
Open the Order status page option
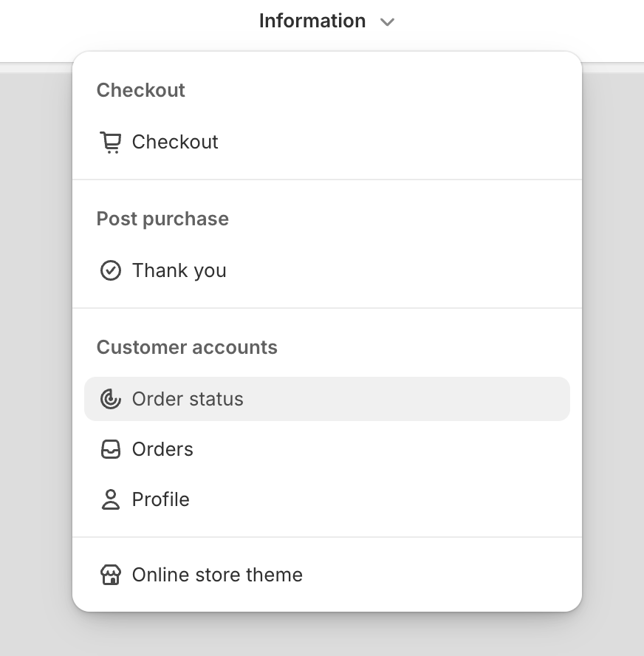pyautogui.click(x=327, y=399)
